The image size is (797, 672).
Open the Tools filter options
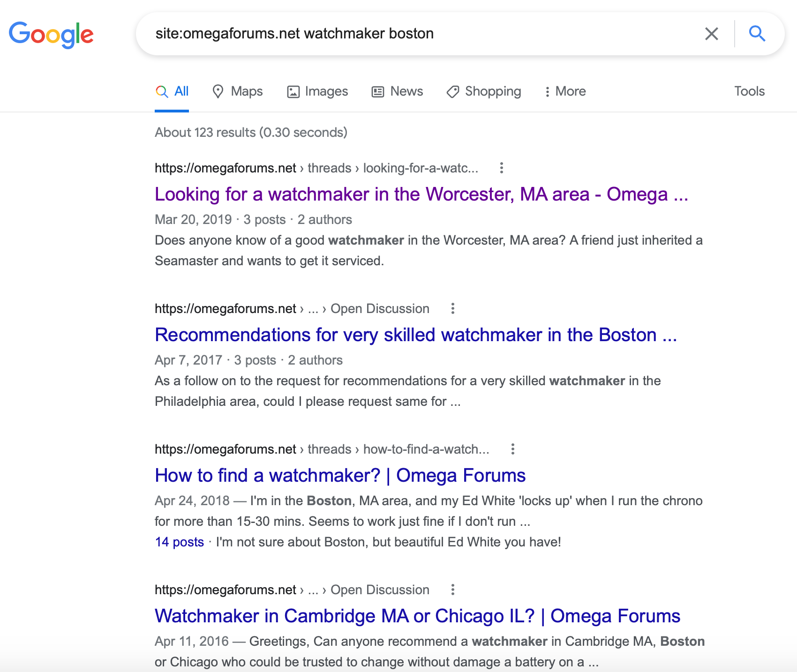click(x=749, y=91)
